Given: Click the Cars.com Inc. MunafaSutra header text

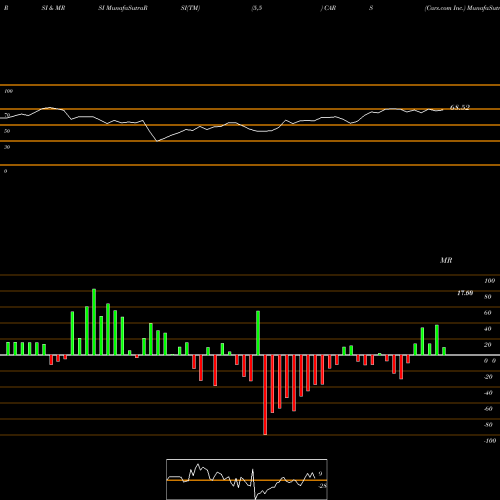Looking at the screenshot, I should coord(462,8).
